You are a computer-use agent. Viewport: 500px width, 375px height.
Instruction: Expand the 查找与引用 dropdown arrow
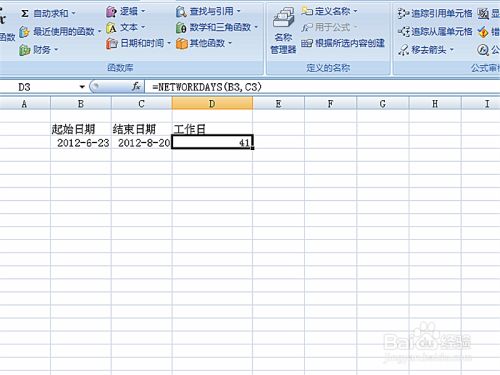[x=238, y=12]
